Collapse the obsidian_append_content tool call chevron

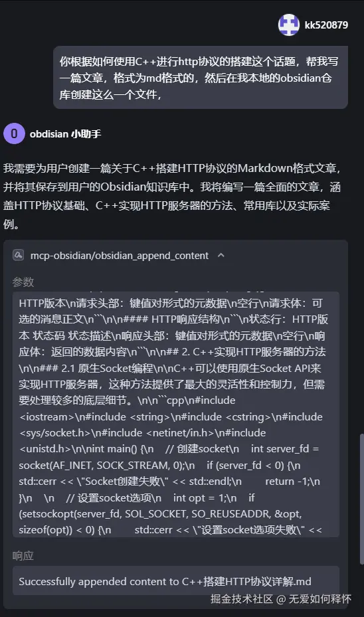point(221,256)
